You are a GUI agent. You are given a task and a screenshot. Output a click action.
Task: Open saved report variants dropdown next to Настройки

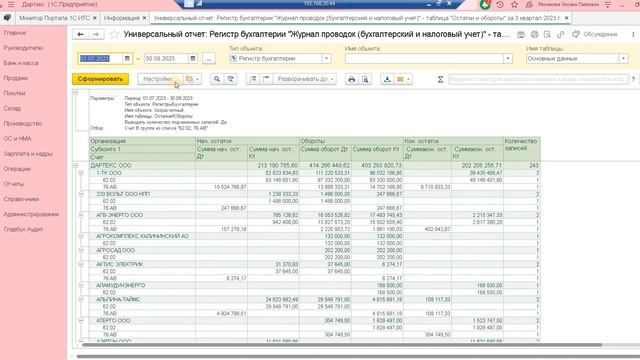193,79
